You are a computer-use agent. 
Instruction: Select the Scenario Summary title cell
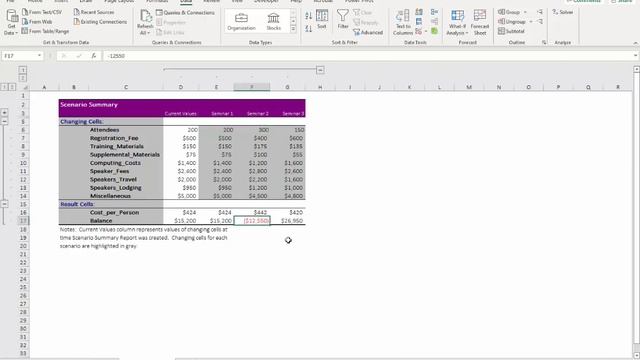click(x=89, y=104)
